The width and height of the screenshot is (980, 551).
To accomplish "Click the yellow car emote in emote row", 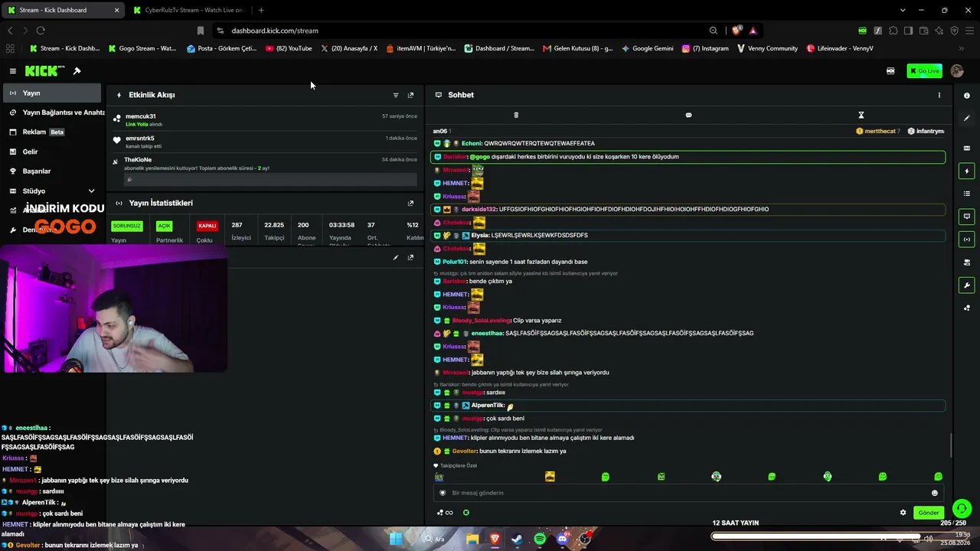I will click(550, 477).
